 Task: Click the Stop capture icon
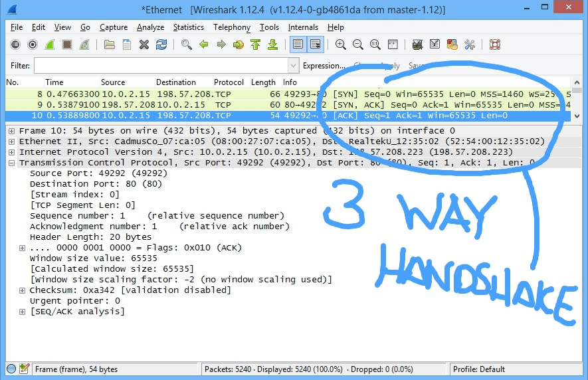point(67,45)
